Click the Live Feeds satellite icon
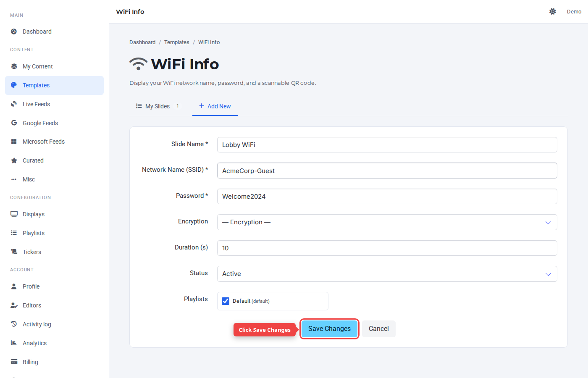The width and height of the screenshot is (588, 378). coord(14,104)
